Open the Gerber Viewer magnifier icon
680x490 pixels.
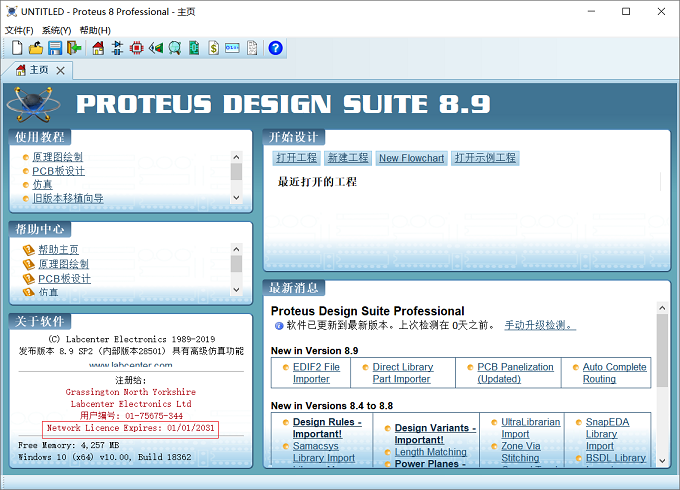pyautogui.click(x=175, y=48)
